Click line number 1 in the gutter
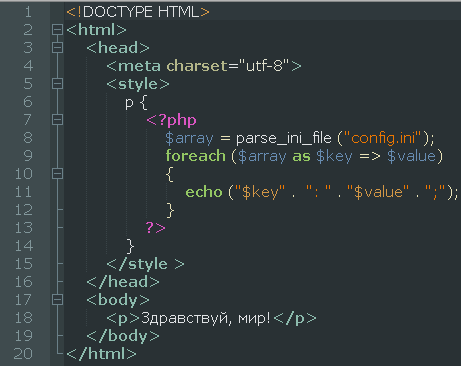The height and width of the screenshot is (366, 461). tap(28, 12)
